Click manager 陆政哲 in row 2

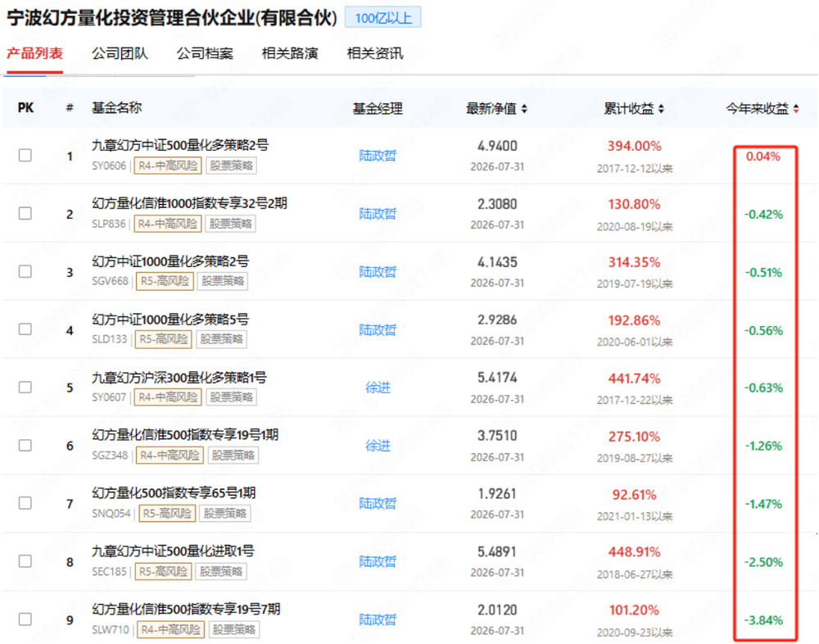click(378, 214)
